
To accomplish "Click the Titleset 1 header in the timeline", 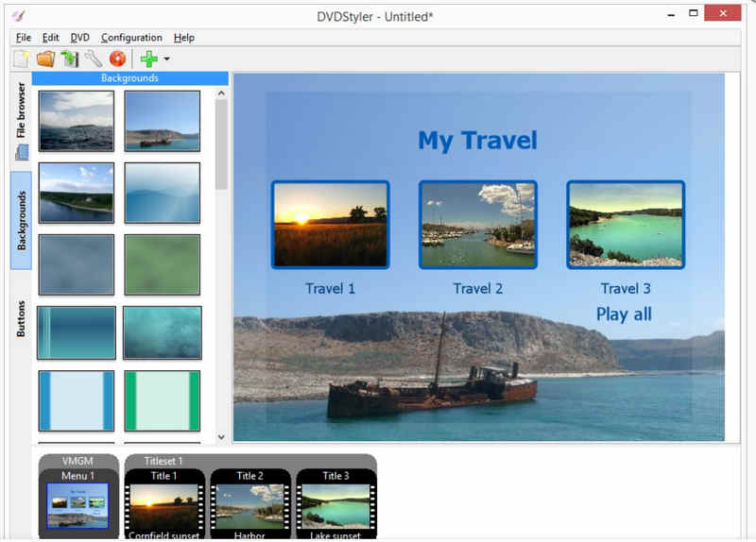I will pos(163,461).
